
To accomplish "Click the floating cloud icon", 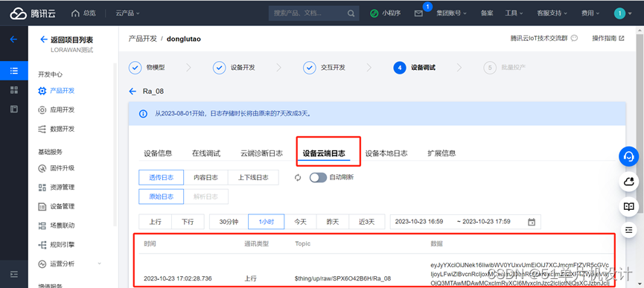I will coord(629,182).
